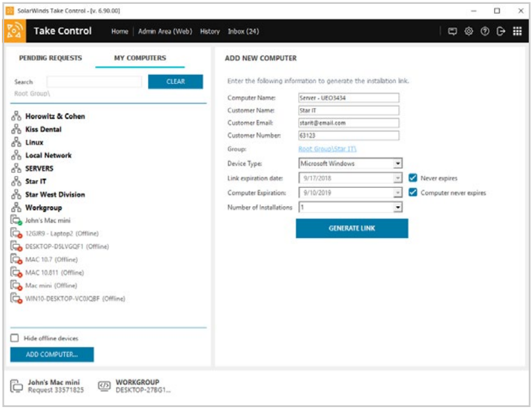Click the Take Control orange logo icon
Viewport: 532px width, 409px height.
click(14, 31)
